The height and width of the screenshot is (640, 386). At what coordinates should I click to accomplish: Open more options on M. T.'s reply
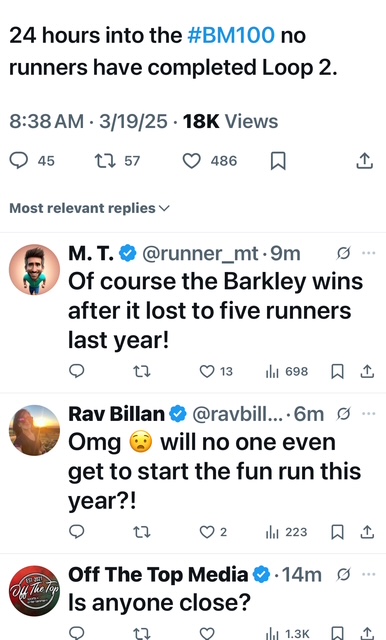click(x=368, y=253)
